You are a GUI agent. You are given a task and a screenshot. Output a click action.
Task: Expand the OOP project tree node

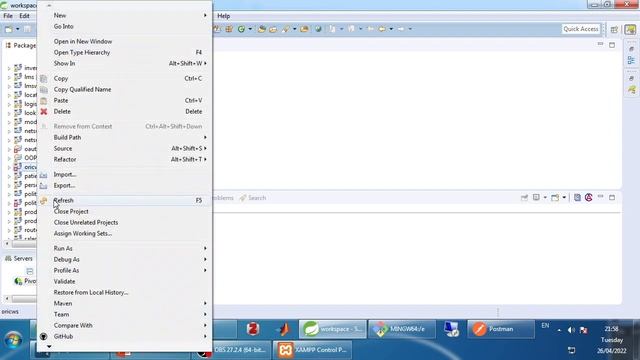(x=9, y=158)
